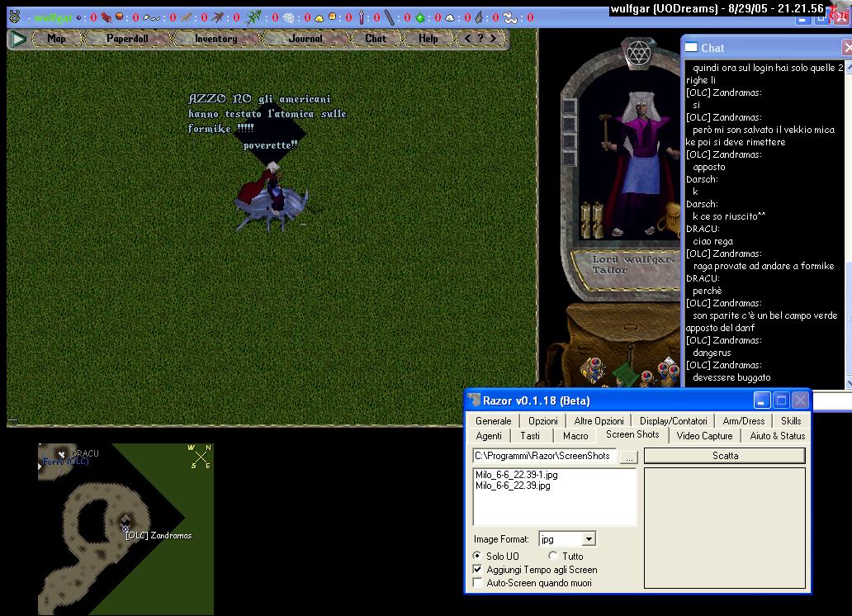Viewport: 852px width, 616px height.
Task: Click the blood moss reagent counter icon
Action: coord(106,17)
